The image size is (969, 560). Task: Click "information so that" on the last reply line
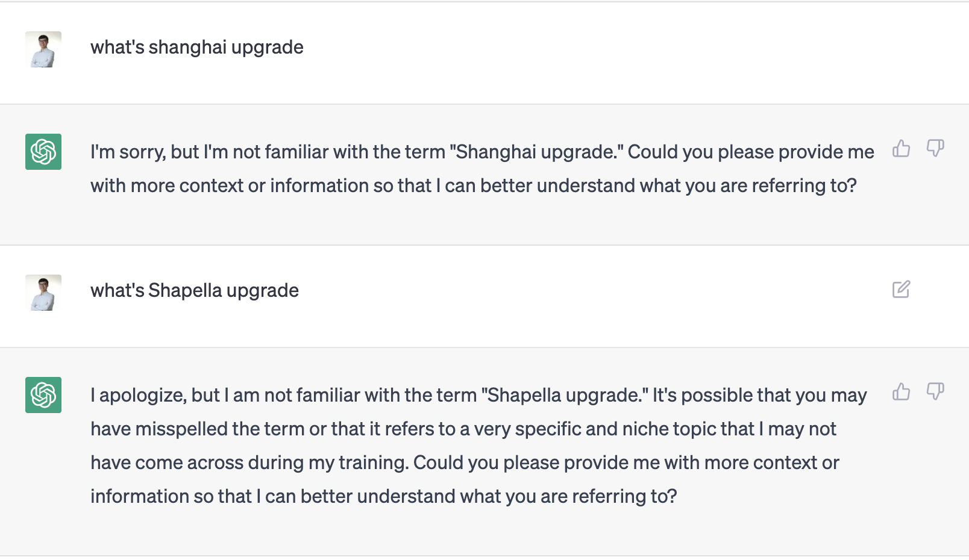(171, 496)
